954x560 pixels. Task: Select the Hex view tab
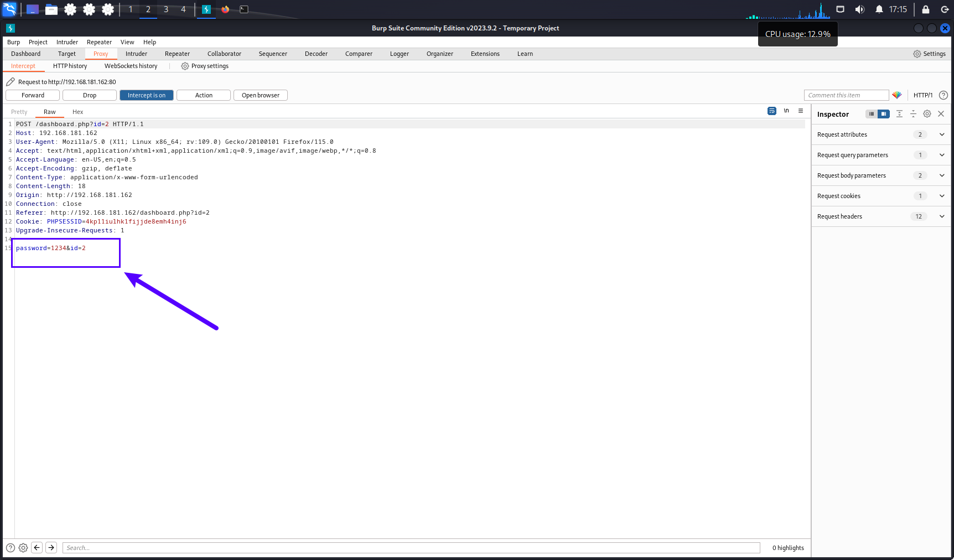click(x=77, y=112)
